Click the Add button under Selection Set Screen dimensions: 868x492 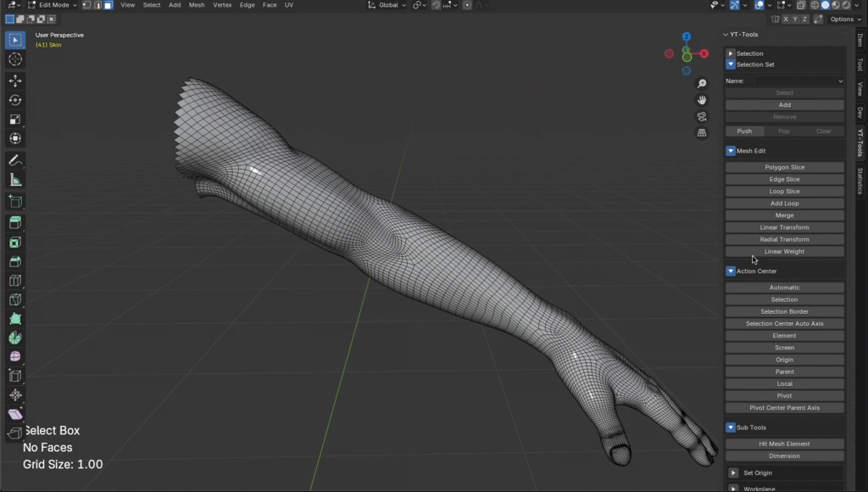pos(784,104)
